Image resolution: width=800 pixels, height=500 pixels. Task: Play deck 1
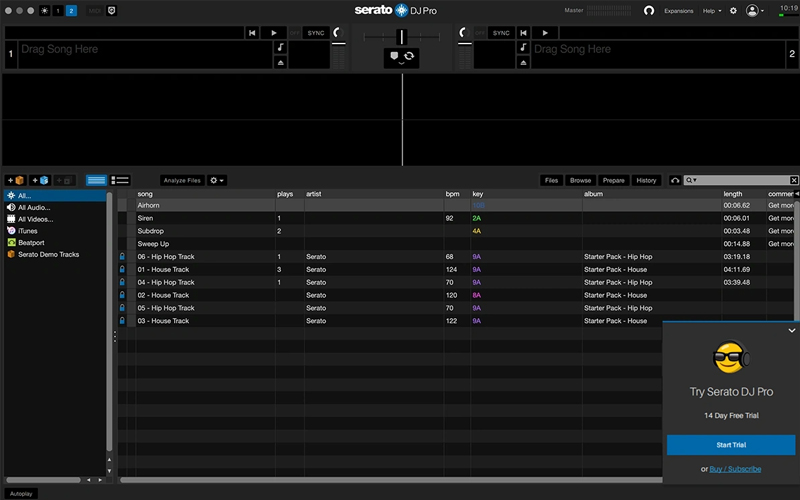274,33
